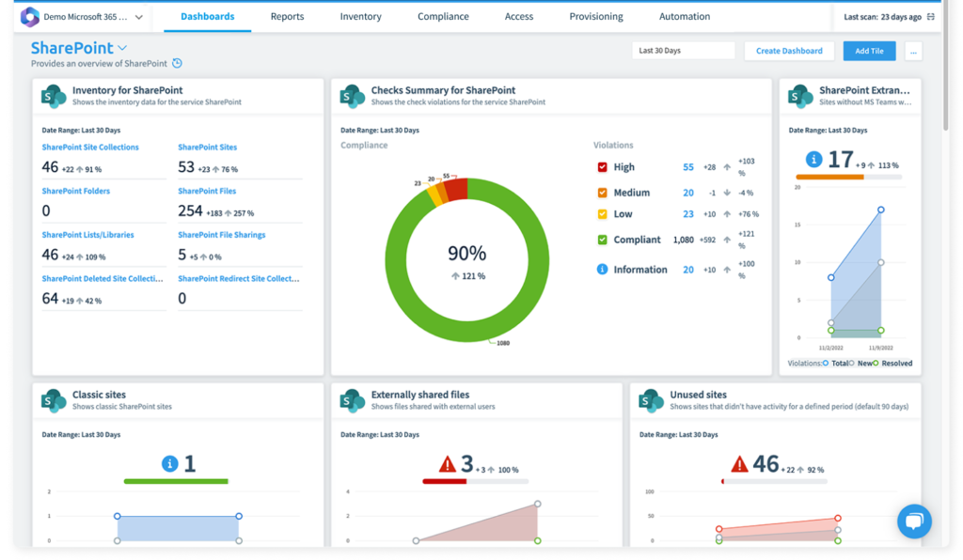Click the 1,080 Compliant count value
Screen dimensions: 963x560
[x=683, y=240]
